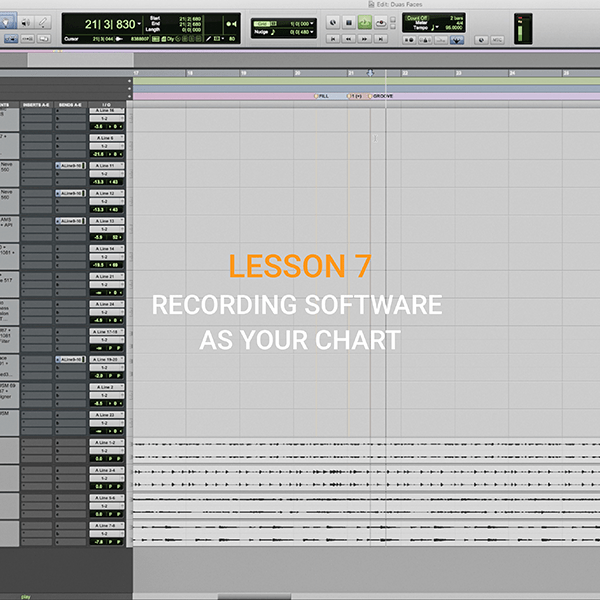Click the I/O column header
Viewport: 600px width, 600px height.
pyautogui.click(x=106, y=104)
